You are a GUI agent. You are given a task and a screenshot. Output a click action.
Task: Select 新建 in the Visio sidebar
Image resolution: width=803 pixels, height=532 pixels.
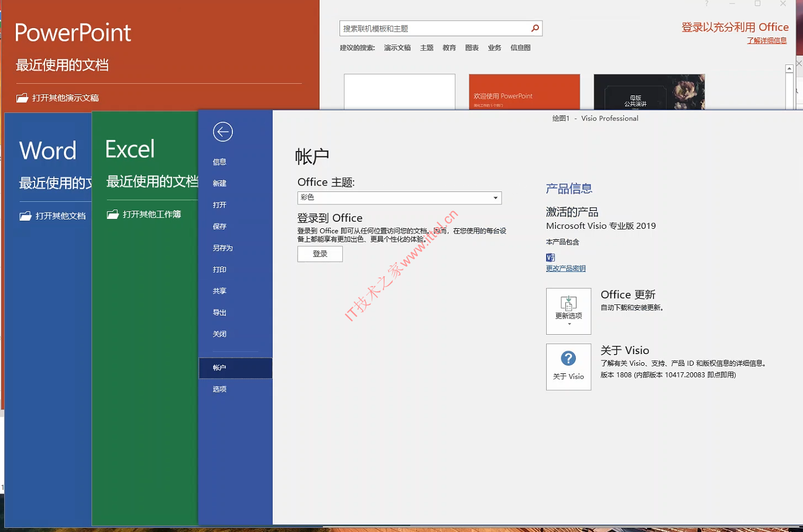[219, 184]
